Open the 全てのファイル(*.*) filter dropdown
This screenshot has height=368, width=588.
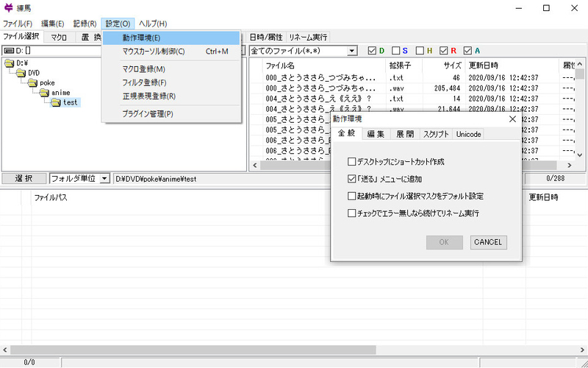(352, 51)
